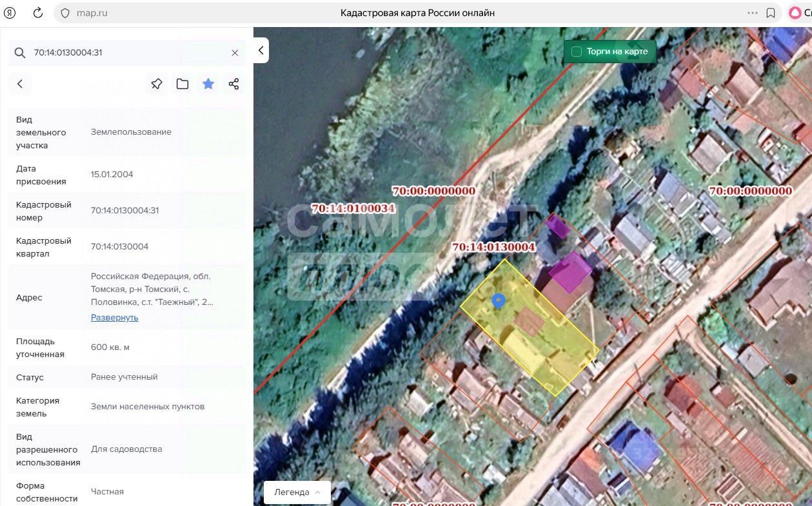Image resolution: width=812 pixels, height=506 pixels.
Task: Open browser three-dots menu
Action: 753,13
